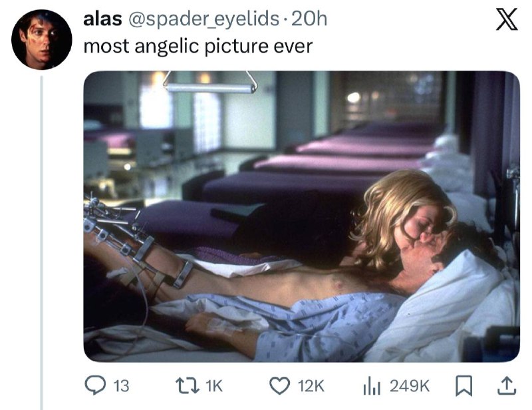
Task: Open the share upload-arrow icon
Action: coord(507,385)
